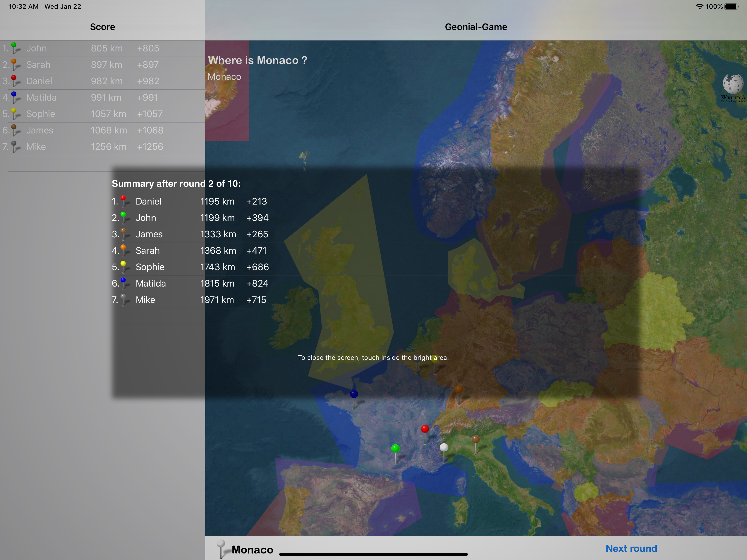Click '+1256' points in Score list

pos(150,147)
